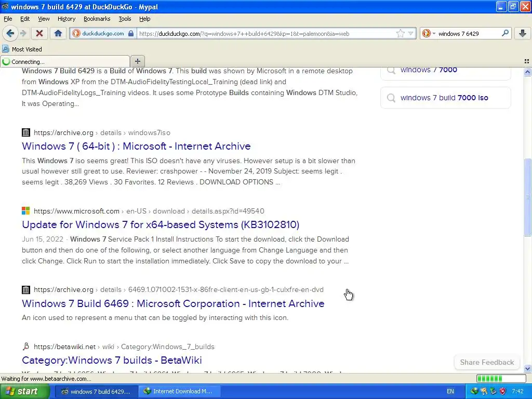Click the BetaWiki favicon
Viewport: 532px width, 399px height.
[x=26, y=347]
